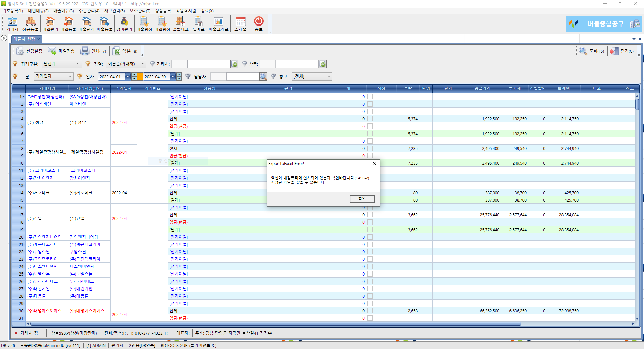The image size is (644, 349).
Task: Open the 구분 거래일자 dropdown
Action: click(x=53, y=77)
